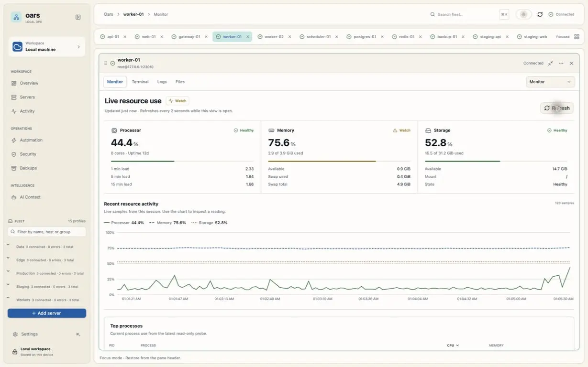Open Overview in the sidebar
Screen dimensions: 588x367
point(29,83)
